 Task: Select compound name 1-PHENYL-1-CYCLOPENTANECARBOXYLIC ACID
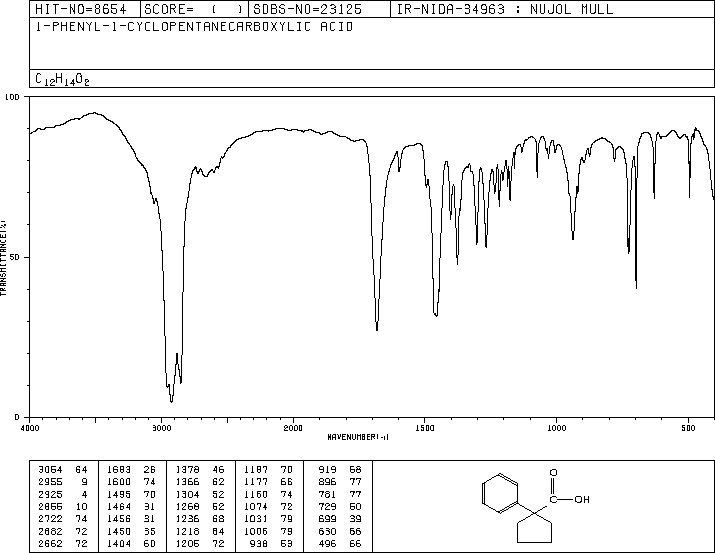point(194,27)
